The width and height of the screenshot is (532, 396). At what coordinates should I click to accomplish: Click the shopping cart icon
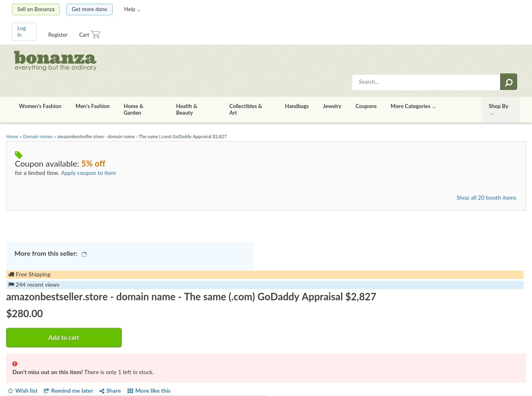click(95, 34)
